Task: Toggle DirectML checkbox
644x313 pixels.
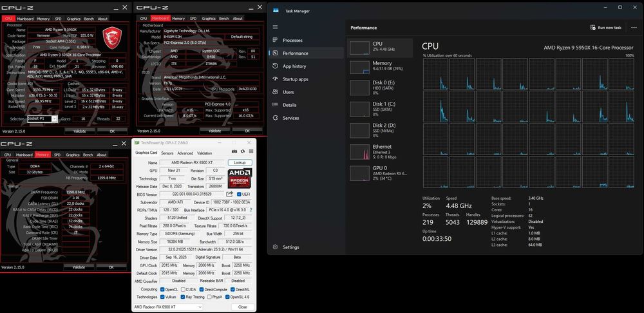Action: [x=233, y=289]
